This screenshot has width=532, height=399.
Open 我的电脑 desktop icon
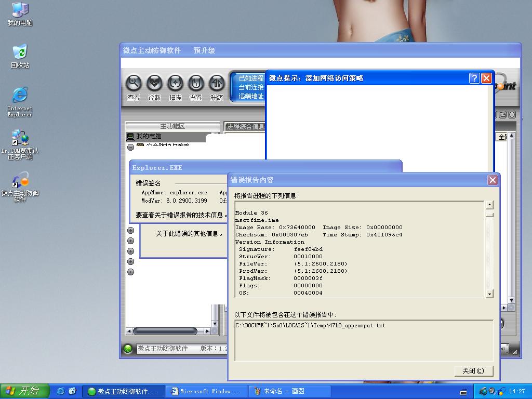click(x=20, y=14)
